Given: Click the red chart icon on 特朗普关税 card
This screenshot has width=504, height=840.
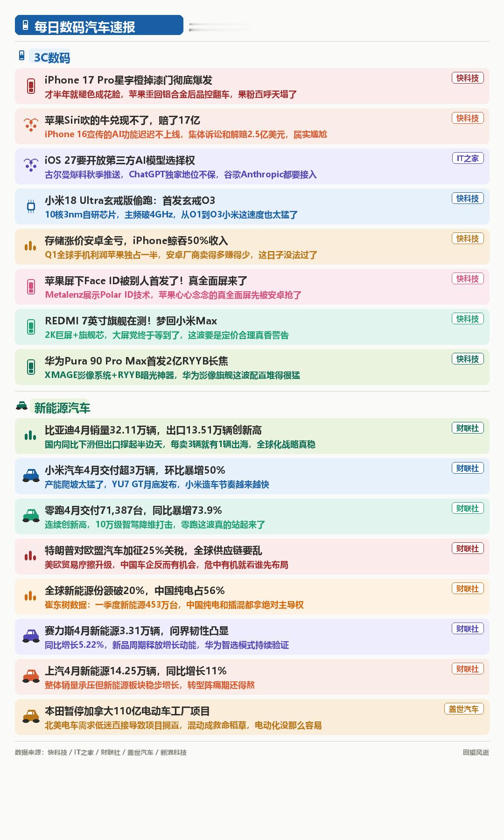Looking at the screenshot, I should click(31, 556).
